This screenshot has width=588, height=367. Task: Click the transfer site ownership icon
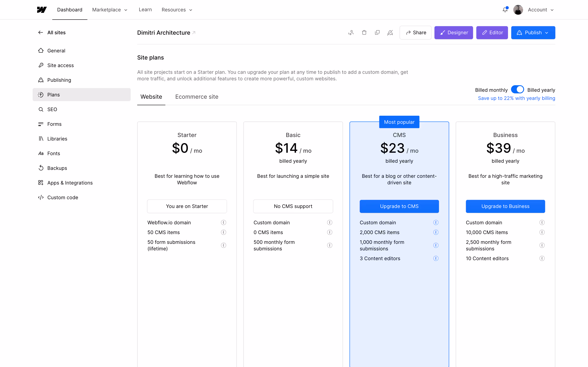coord(351,32)
